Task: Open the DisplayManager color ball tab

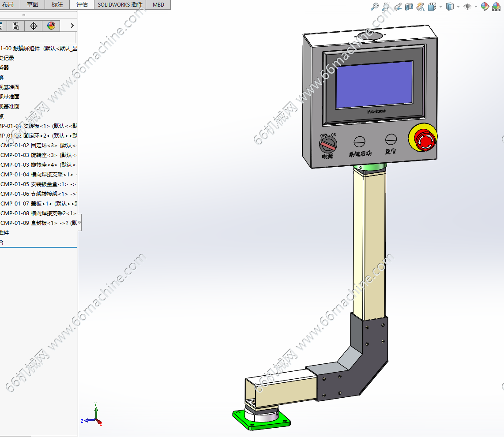Action: tap(51, 26)
